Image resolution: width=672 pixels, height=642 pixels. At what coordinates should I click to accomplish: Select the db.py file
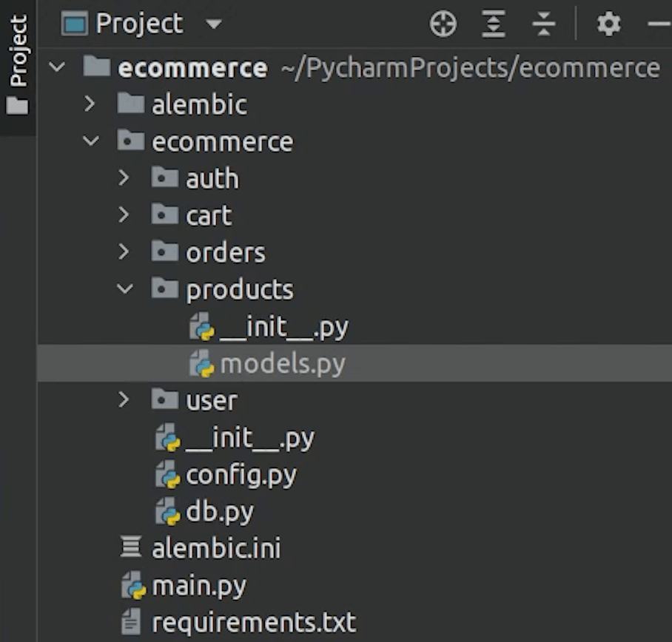point(220,512)
